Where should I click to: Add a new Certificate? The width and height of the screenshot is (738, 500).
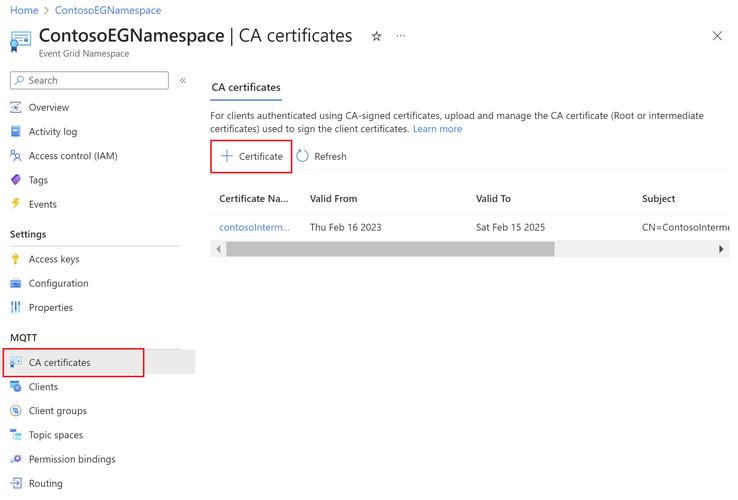251,156
